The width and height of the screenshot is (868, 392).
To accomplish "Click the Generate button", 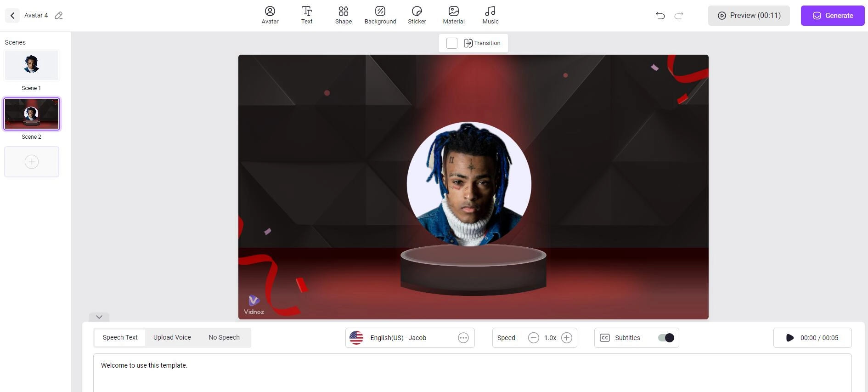I will [x=832, y=16].
